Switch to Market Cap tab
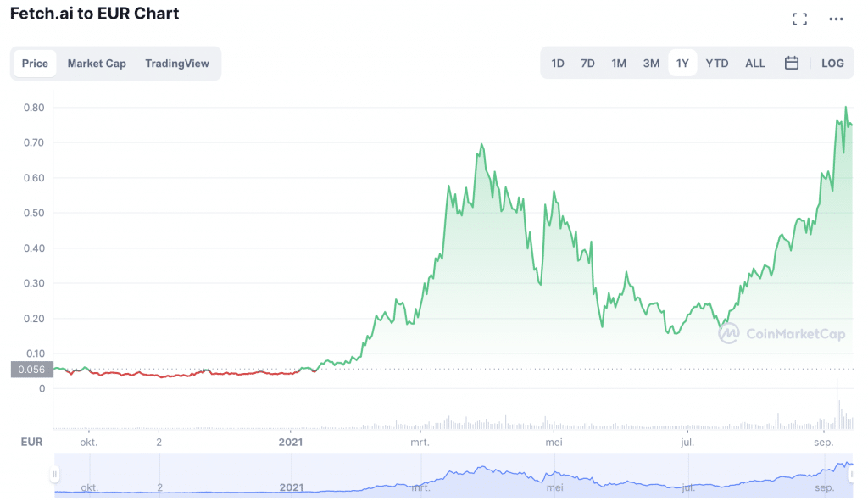 click(x=97, y=64)
